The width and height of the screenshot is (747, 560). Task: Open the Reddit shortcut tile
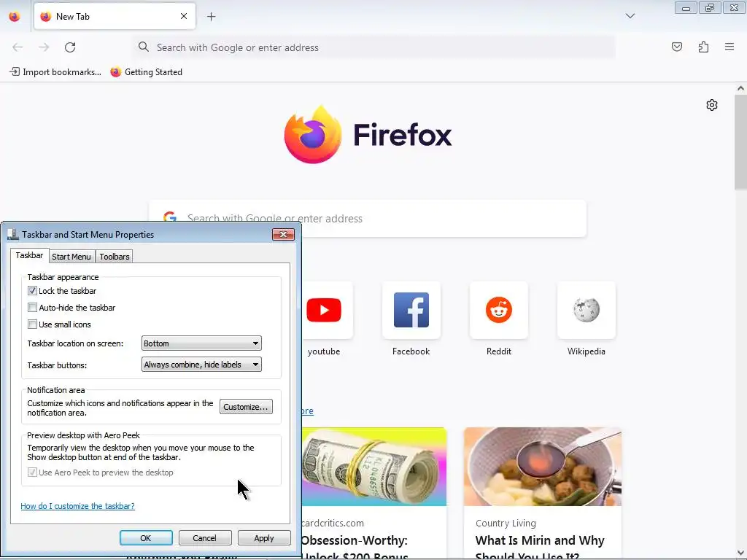point(499,310)
